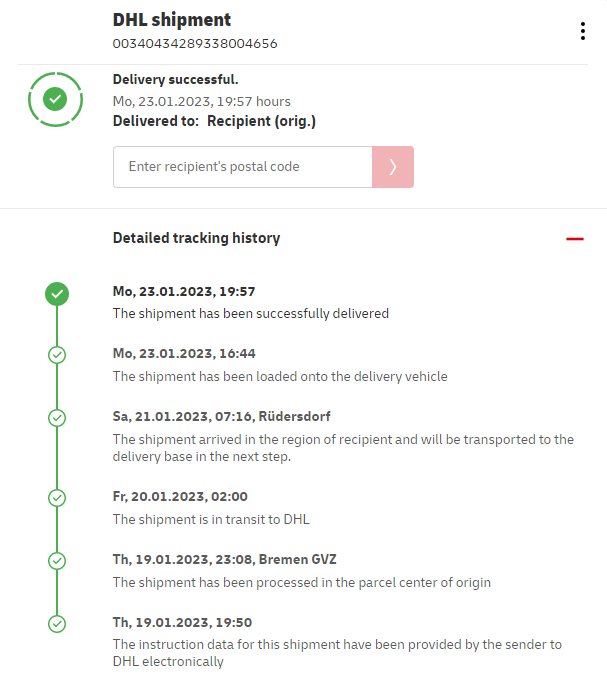
Task: Click the DHL shipment title
Action: [x=172, y=20]
